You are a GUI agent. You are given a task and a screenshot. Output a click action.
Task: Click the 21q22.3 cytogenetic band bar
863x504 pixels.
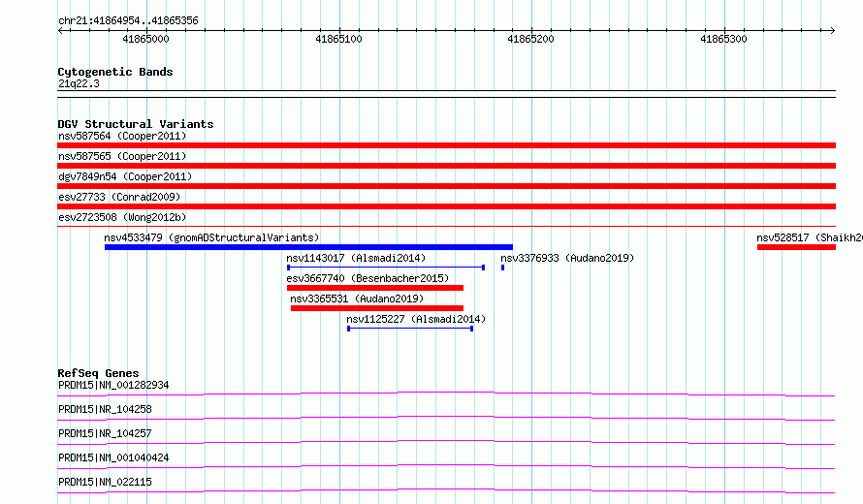click(x=446, y=94)
